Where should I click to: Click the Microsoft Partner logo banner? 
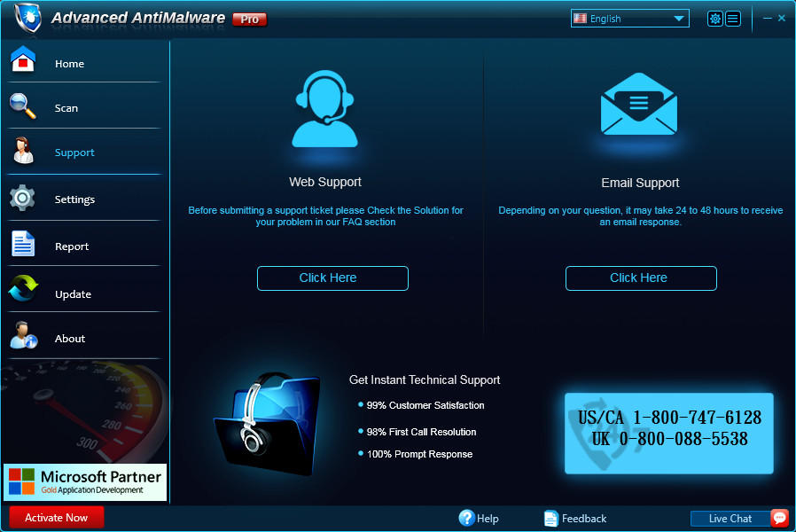85,481
